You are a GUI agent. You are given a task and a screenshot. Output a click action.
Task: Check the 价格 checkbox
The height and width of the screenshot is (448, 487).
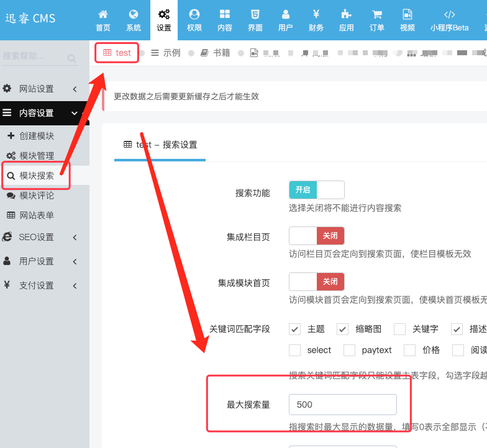(x=410, y=350)
